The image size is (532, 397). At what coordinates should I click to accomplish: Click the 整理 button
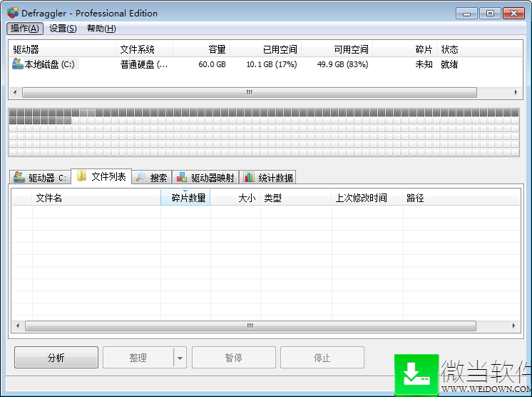(x=138, y=357)
